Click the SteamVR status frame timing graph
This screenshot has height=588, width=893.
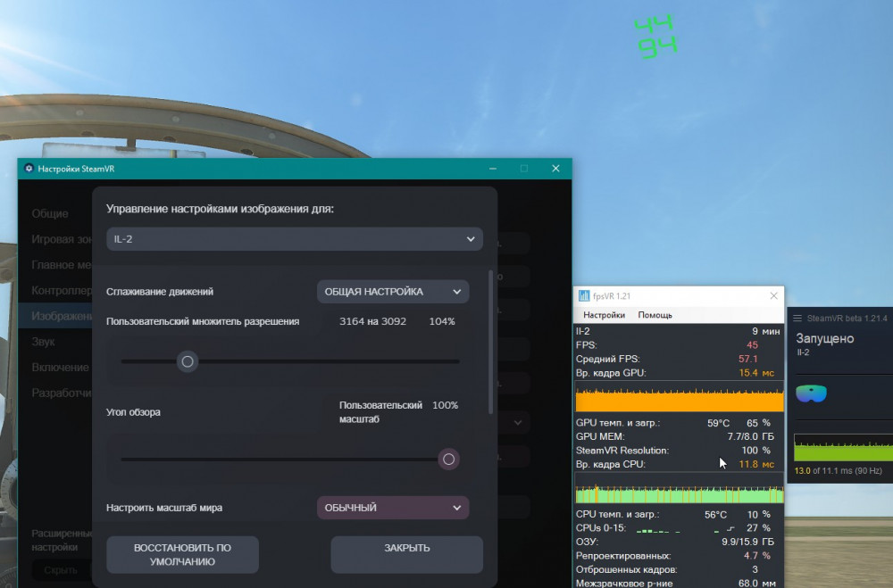point(843,448)
